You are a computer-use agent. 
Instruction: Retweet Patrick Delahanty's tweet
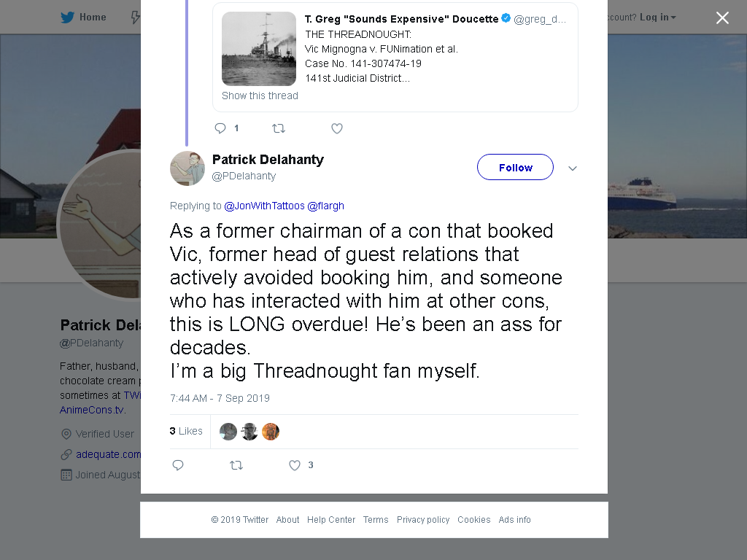(236, 465)
